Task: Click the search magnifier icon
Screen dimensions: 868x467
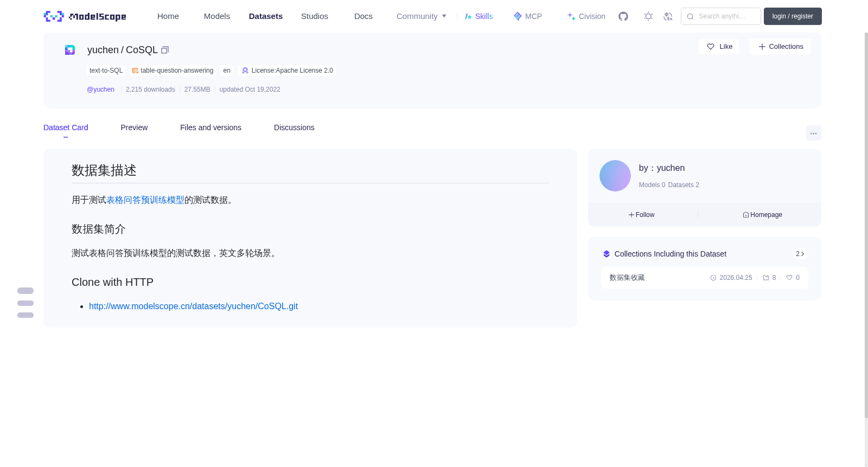Action: tap(690, 16)
